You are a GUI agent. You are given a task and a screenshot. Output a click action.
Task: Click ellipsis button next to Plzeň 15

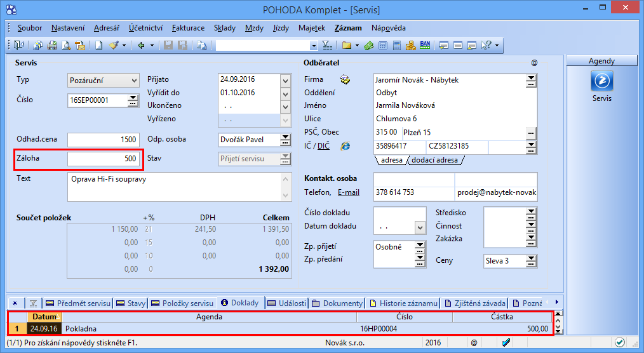point(531,133)
